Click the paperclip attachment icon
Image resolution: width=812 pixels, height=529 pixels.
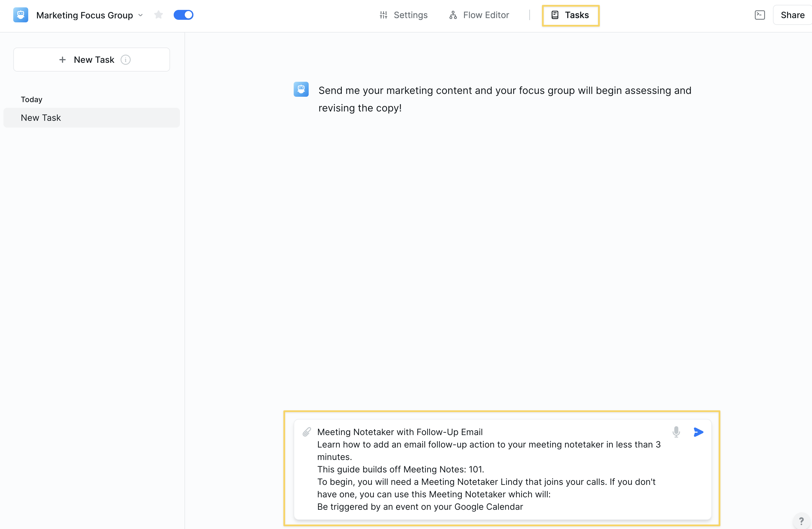point(306,432)
